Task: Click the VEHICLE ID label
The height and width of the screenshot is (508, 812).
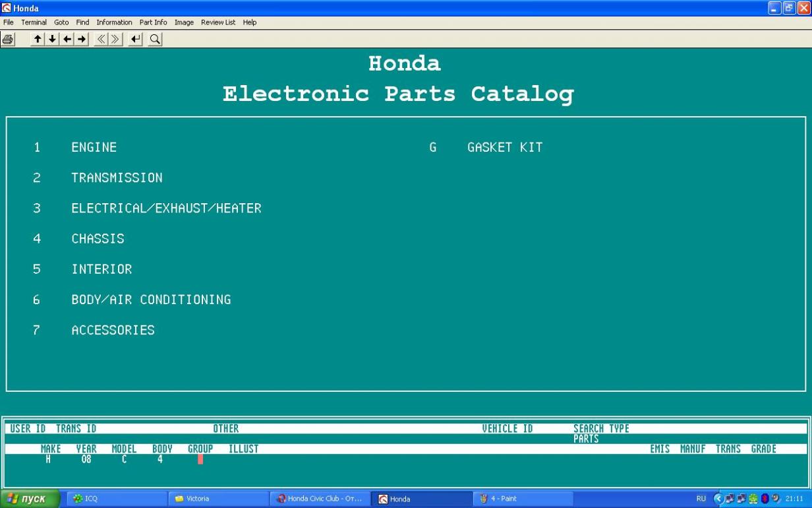Action: coord(507,429)
